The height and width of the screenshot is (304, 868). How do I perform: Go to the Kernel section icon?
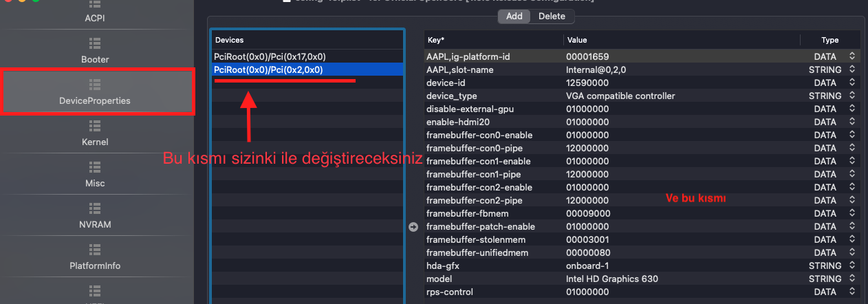(95, 126)
